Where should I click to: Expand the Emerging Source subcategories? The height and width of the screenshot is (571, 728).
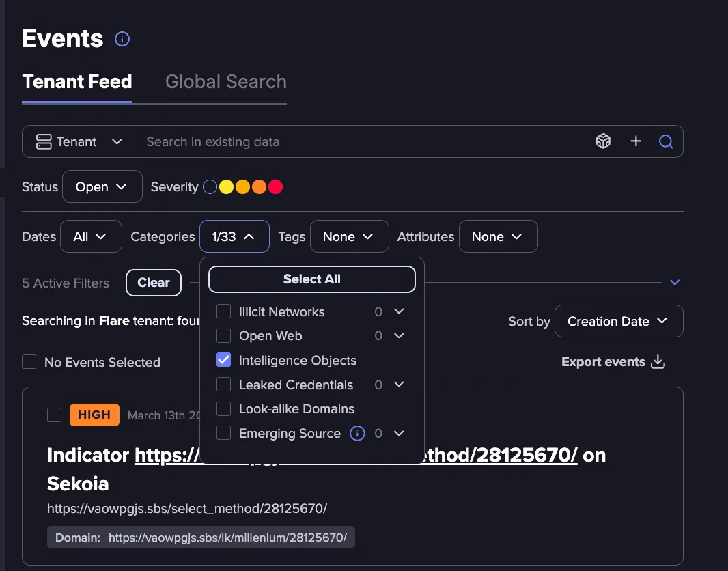(x=399, y=433)
